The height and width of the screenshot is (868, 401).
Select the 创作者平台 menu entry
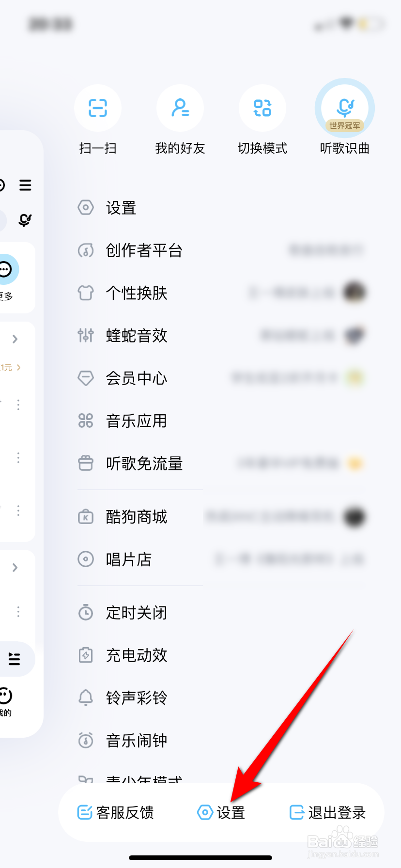pos(144,250)
